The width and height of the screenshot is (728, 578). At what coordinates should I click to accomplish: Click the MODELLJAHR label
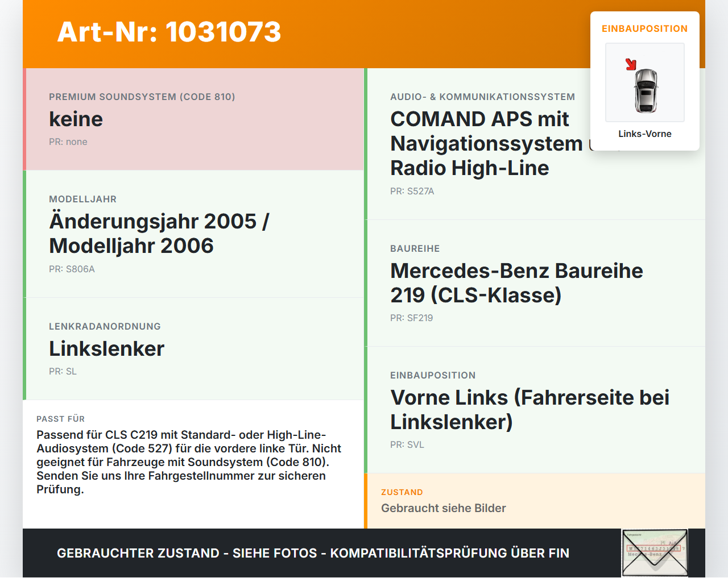82,199
